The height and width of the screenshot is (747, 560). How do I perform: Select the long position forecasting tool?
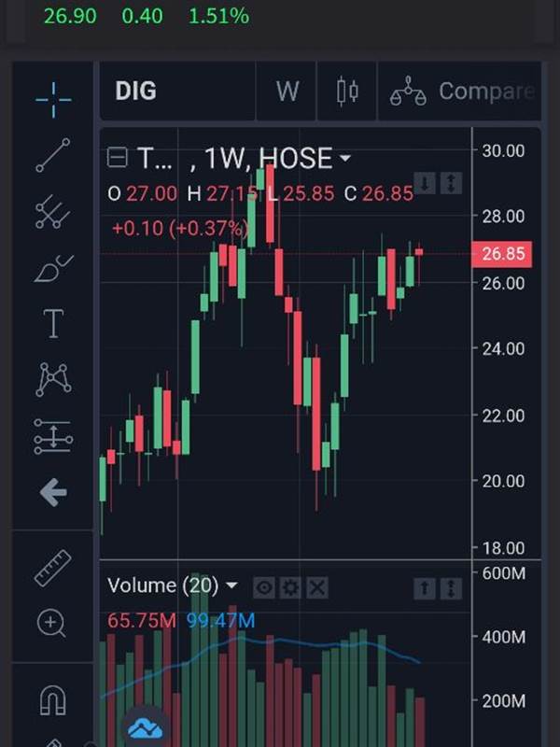(53, 436)
